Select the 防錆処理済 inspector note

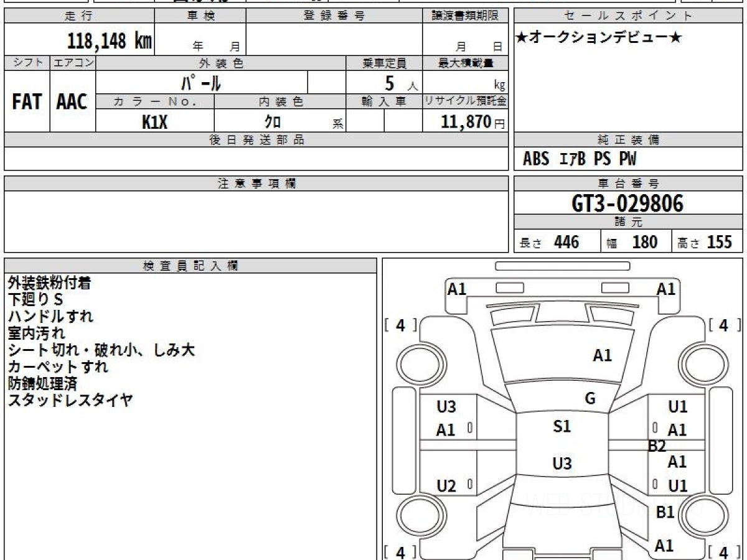(x=42, y=384)
